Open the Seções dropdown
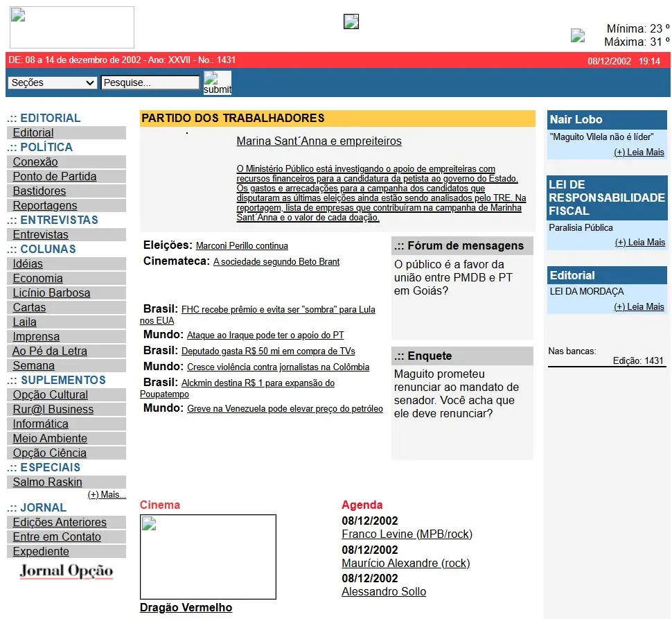The height and width of the screenshot is (619, 672). pos(52,82)
